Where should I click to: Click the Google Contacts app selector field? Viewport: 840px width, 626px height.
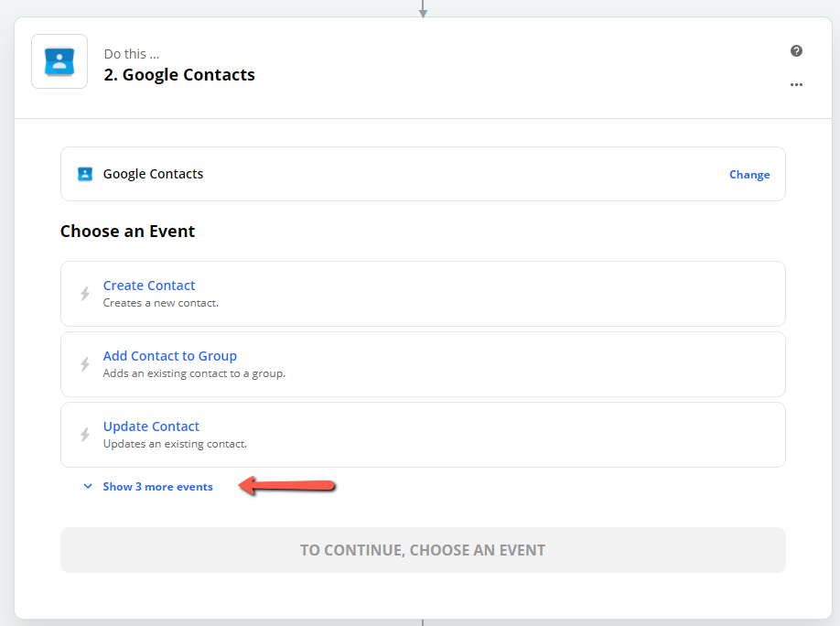pos(423,174)
